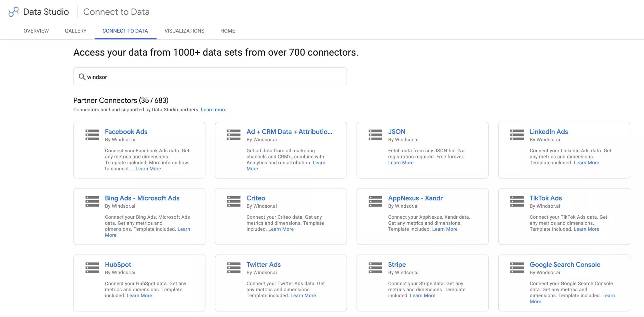The width and height of the screenshot is (644, 317).
Task: Open the Home tab
Action: point(227,31)
